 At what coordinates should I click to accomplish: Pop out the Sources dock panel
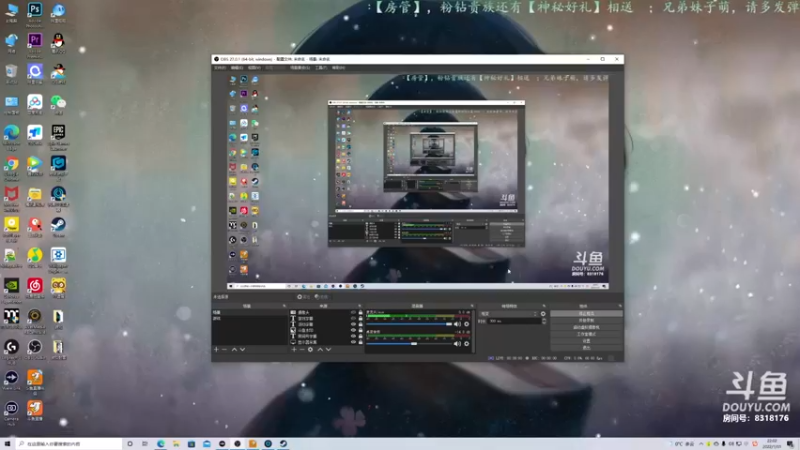[360, 306]
